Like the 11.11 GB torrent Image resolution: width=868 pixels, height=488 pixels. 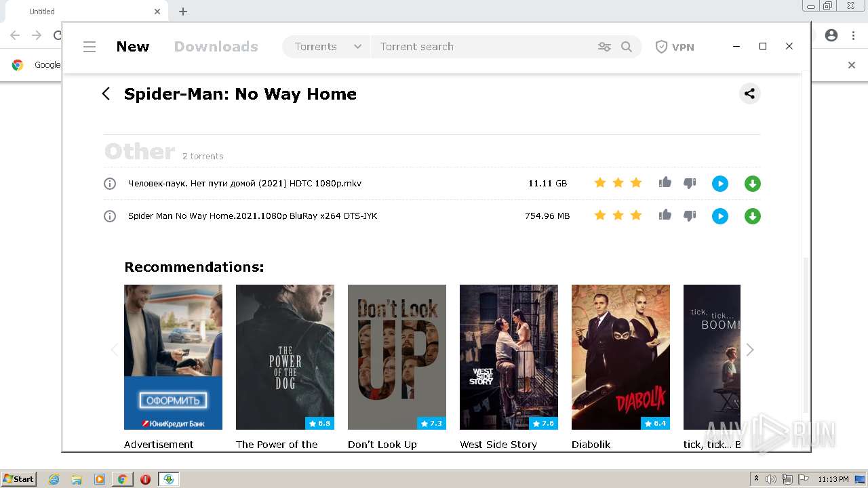tap(665, 182)
